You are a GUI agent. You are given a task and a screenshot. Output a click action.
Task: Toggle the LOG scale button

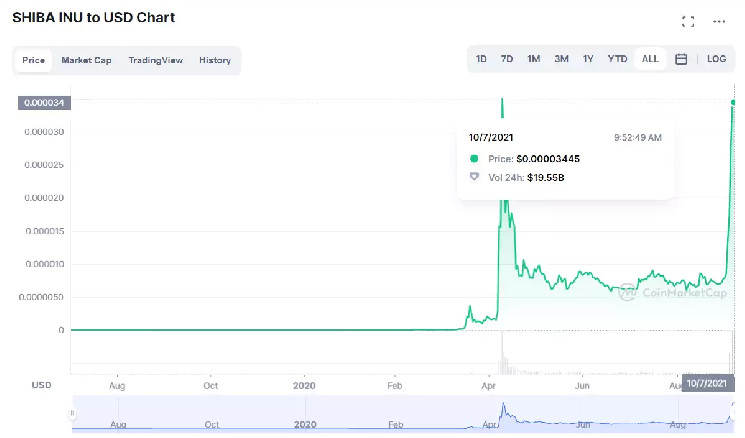(716, 59)
